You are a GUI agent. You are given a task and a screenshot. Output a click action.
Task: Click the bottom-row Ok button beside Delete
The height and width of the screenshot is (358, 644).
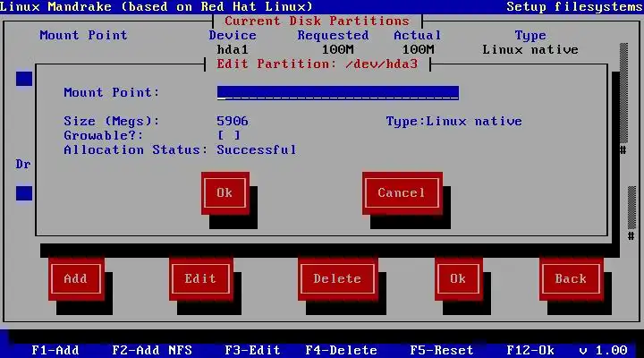(458, 278)
